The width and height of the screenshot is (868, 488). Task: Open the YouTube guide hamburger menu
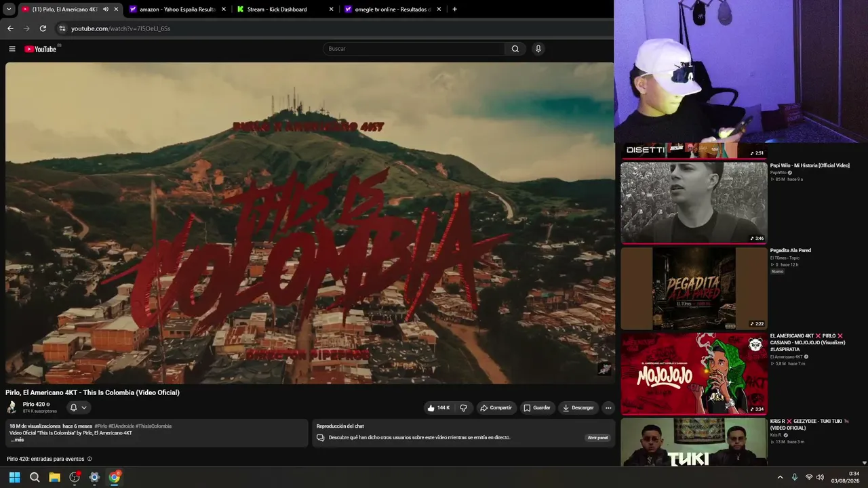[x=12, y=49]
